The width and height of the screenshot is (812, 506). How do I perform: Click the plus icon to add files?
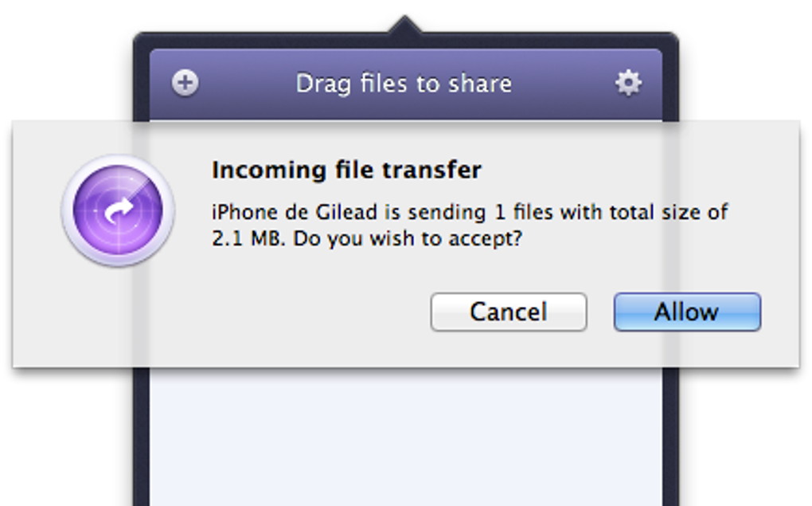185,83
